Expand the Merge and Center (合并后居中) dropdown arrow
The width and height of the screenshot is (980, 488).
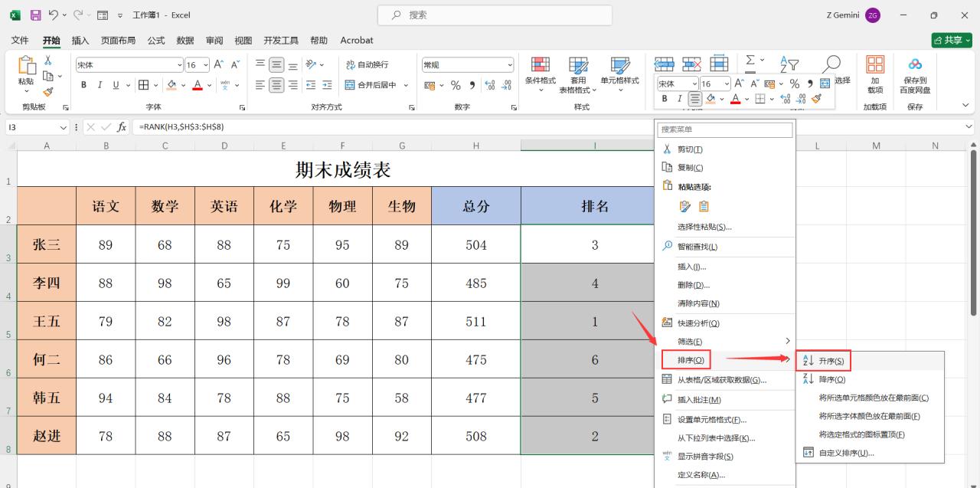coord(406,85)
